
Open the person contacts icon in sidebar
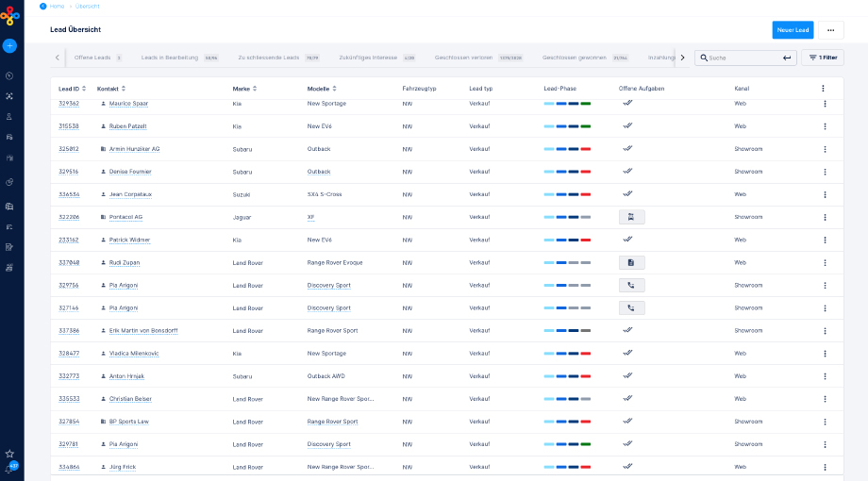coord(9,117)
